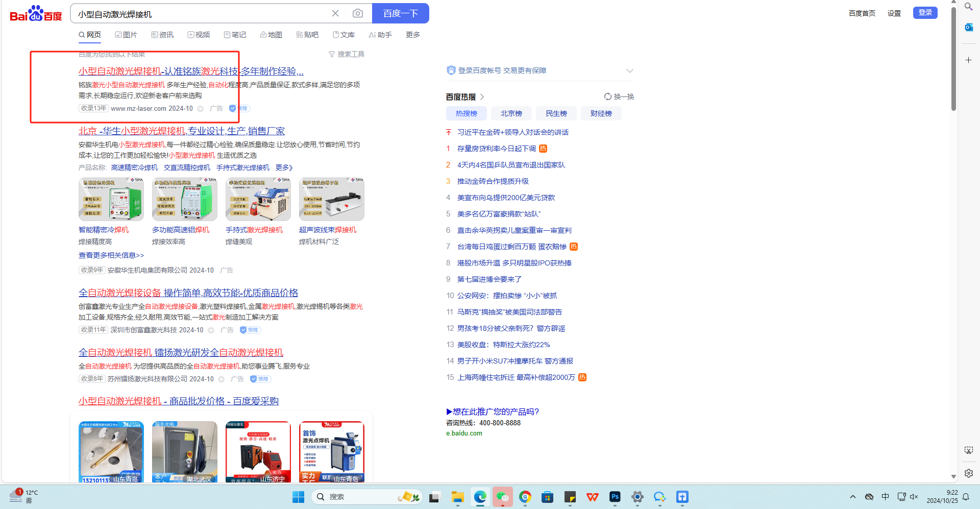Open Outlook icon in browser sidebar

[x=968, y=28]
